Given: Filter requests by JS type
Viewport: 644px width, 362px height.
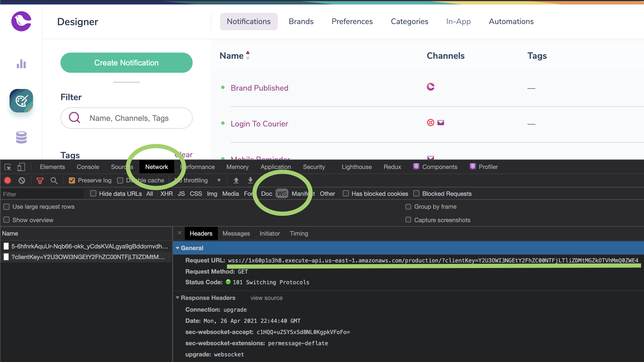Looking at the screenshot, I should 181,194.
